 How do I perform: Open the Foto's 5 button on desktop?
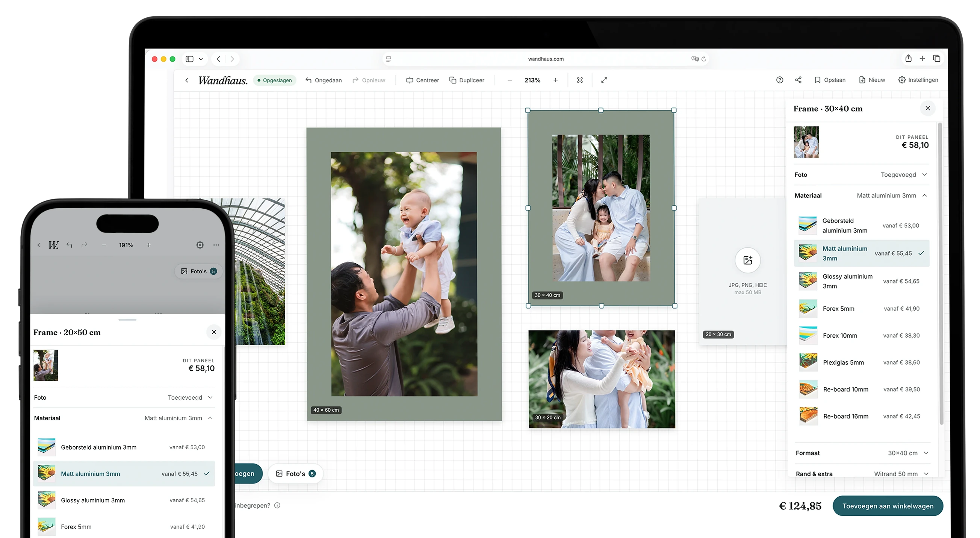(x=296, y=474)
